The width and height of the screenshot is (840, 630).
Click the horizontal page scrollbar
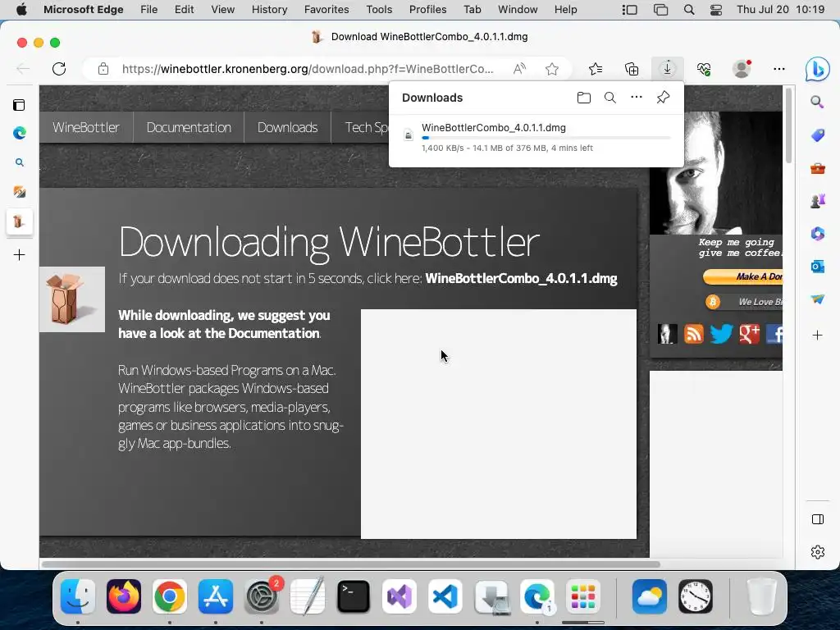coord(351,564)
